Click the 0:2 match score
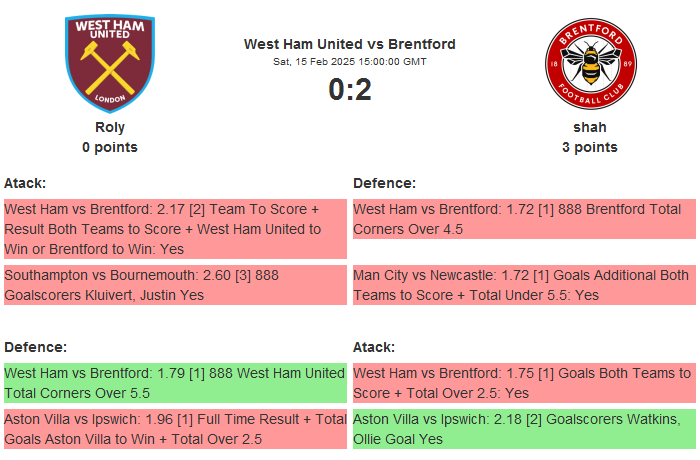Viewport: 700px width, 460px height. coord(350,90)
